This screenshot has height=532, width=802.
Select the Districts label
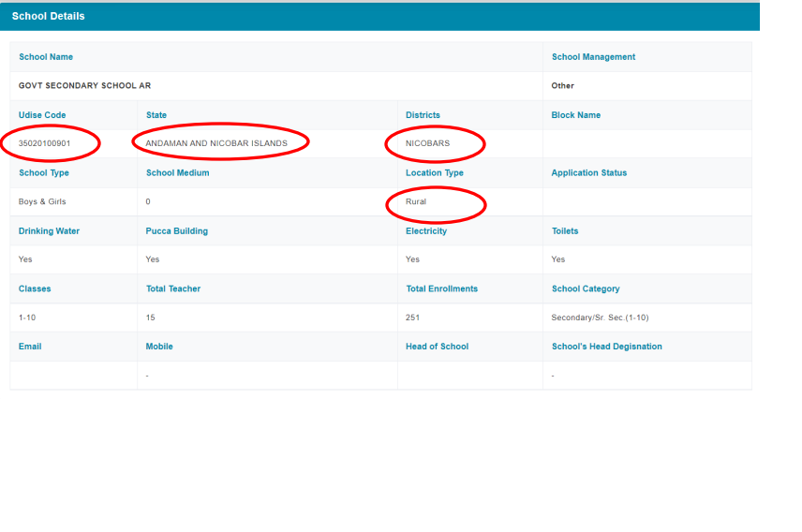click(x=423, y=115)
